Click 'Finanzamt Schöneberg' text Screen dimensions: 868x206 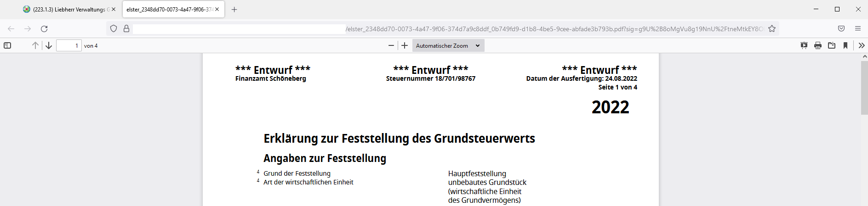pyautogui.click(x=271, y=78)
